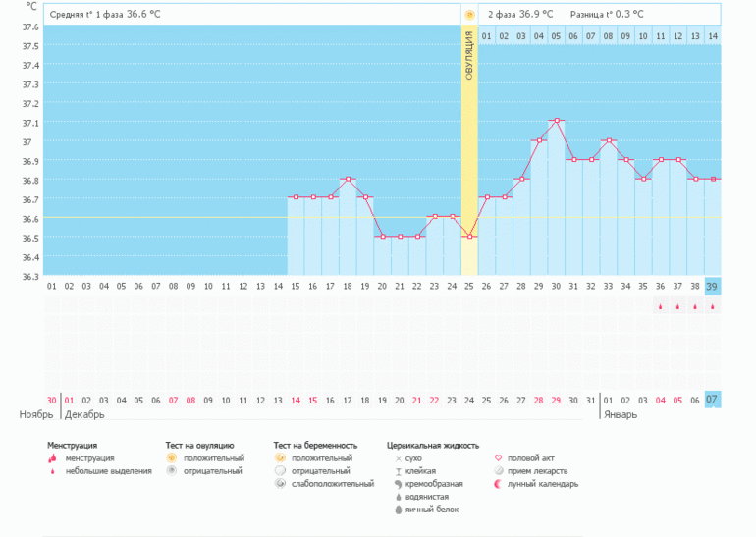Click the creamy cervical fluid icon
756x537 pixels.
coord(399,484)
